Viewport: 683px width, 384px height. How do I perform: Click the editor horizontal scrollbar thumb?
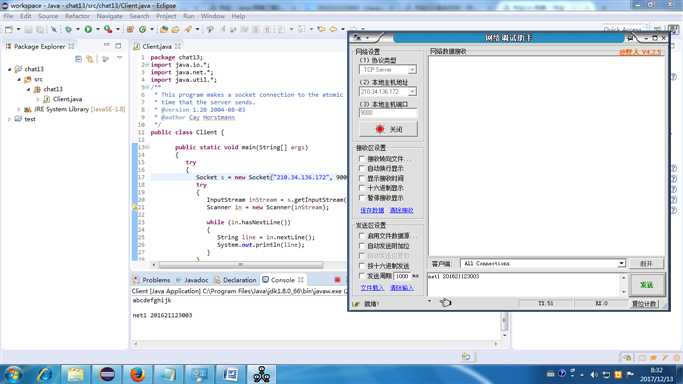[x=240, y=264]
